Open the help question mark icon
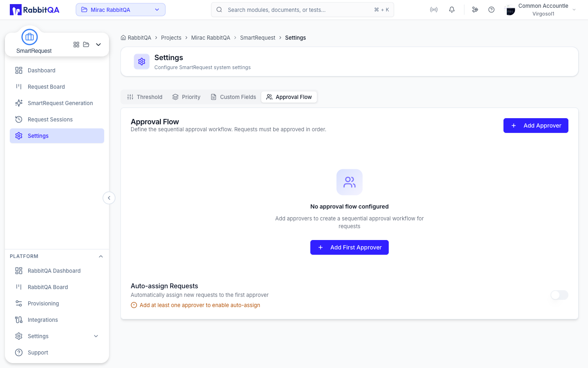 click(x=491, y=10)
